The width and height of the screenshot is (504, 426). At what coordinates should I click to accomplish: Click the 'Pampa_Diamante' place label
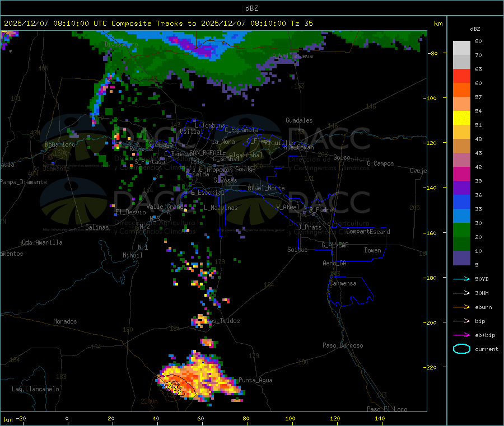click(x=23, y=182)
